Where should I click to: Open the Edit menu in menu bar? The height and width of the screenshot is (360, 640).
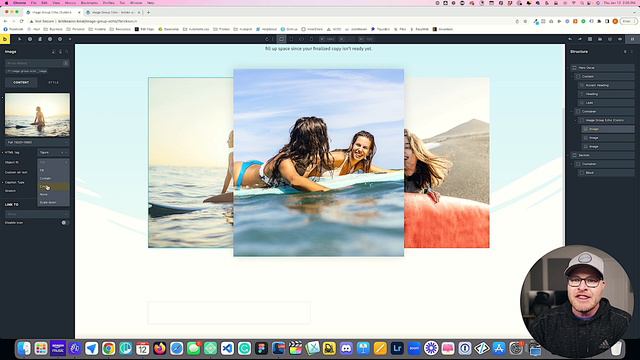coord(44,3)
